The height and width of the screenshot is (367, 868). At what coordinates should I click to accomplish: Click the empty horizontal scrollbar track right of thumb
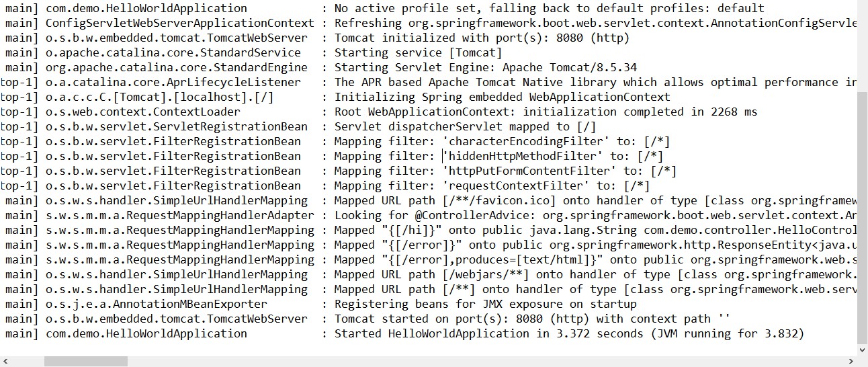click(x=486, y=361)
